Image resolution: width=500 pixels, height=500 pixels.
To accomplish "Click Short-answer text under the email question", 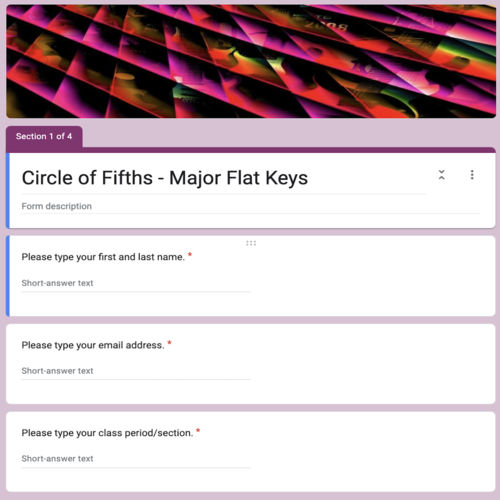I will click(136, 371).
